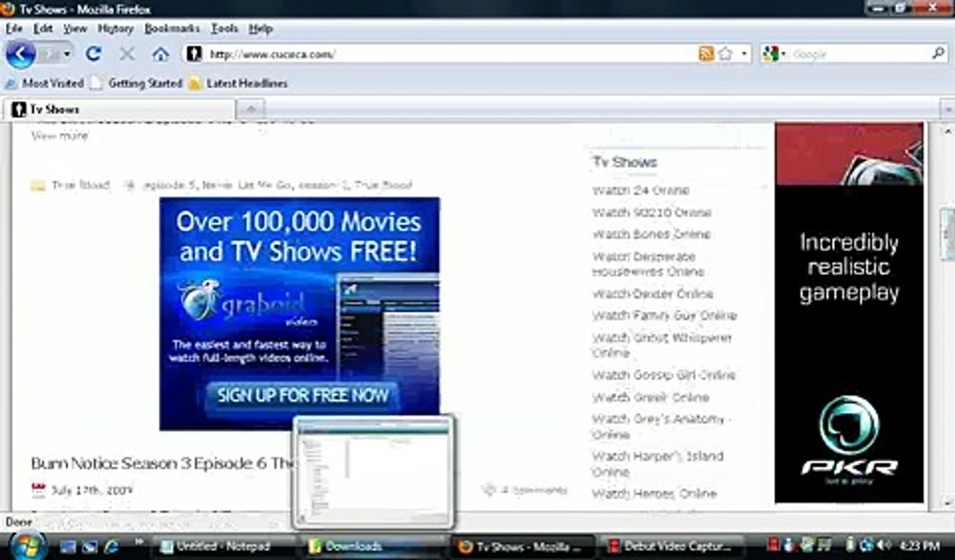
Task: Click the View more link
Action: [x=60, y=135]
